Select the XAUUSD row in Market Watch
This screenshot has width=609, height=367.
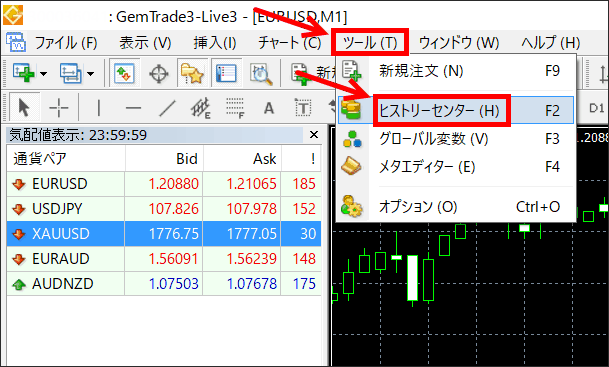(x=164, y=233)
